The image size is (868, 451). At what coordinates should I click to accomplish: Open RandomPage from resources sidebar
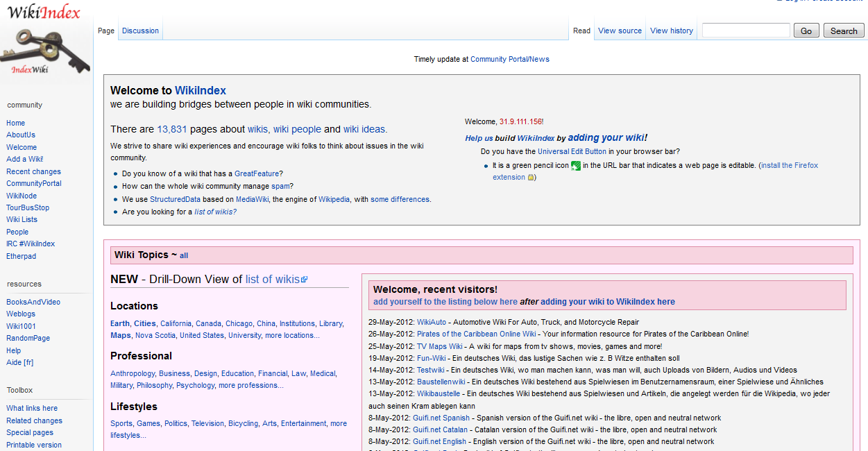(28, 338)
